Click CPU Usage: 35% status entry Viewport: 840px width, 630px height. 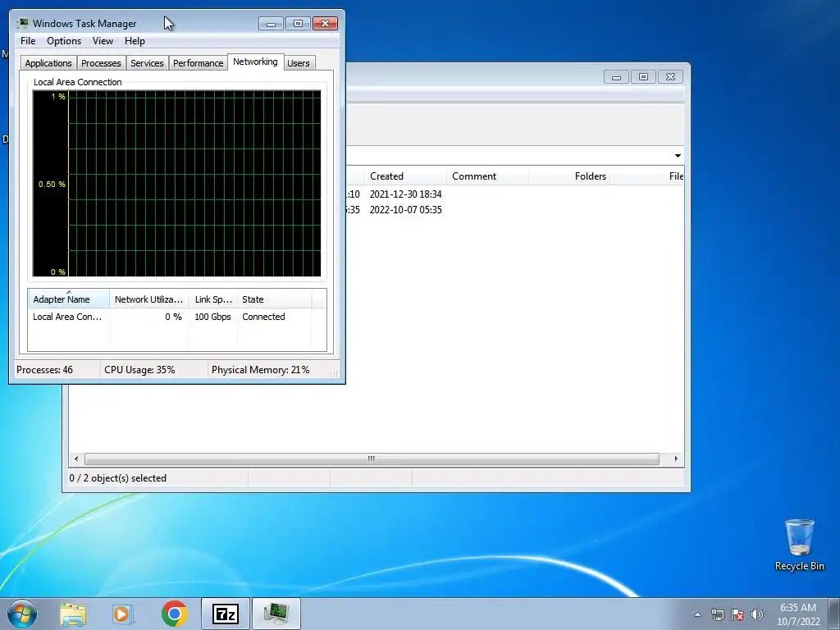click(x=139, y=370)
